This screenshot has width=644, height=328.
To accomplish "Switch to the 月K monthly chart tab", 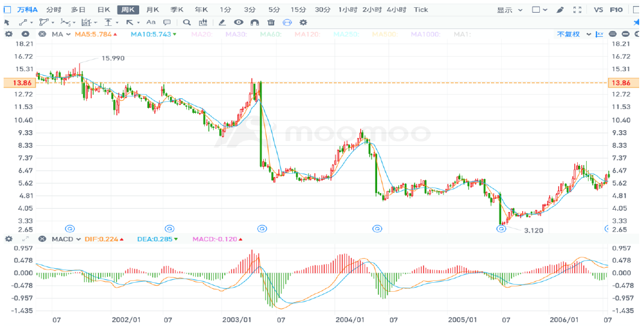I will (x=153, y=10).
